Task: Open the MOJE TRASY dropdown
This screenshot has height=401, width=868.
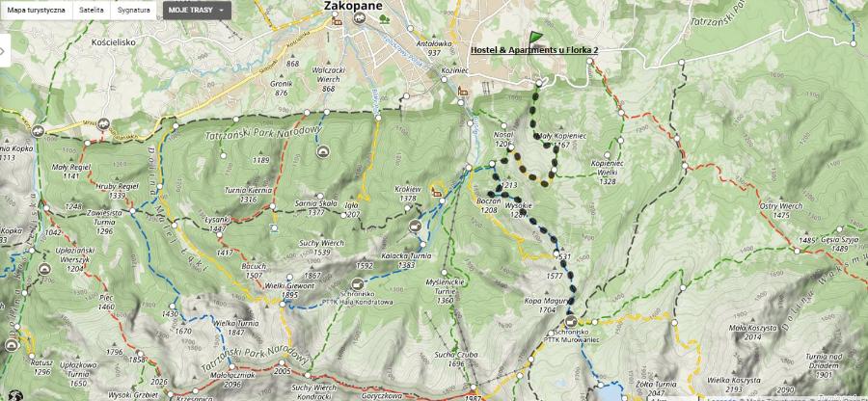Action: [197, 10]
